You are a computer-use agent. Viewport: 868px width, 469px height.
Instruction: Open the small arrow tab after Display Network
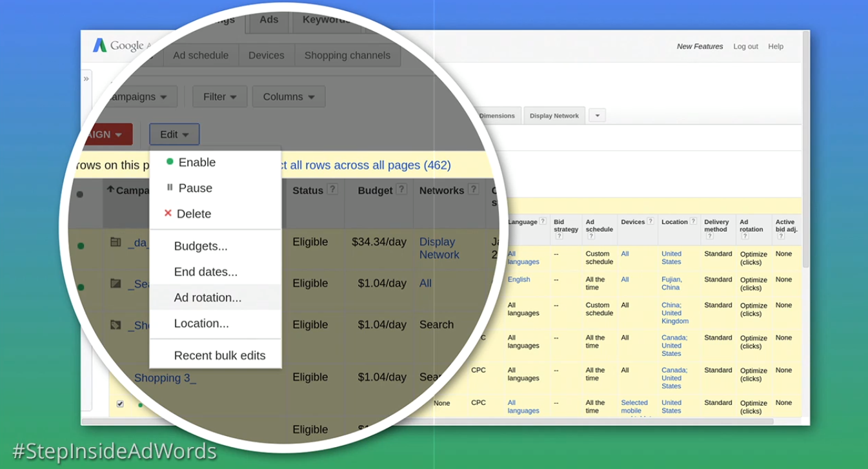598,116
